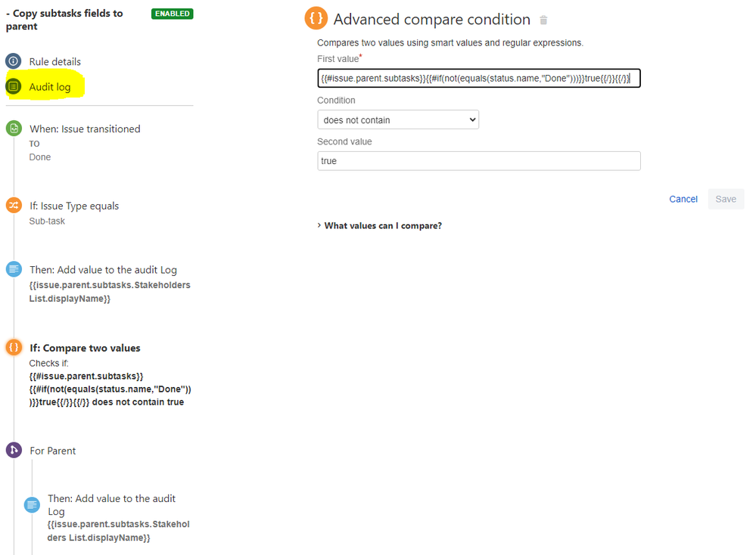Click the Second value field containing true

click(479, 161)
